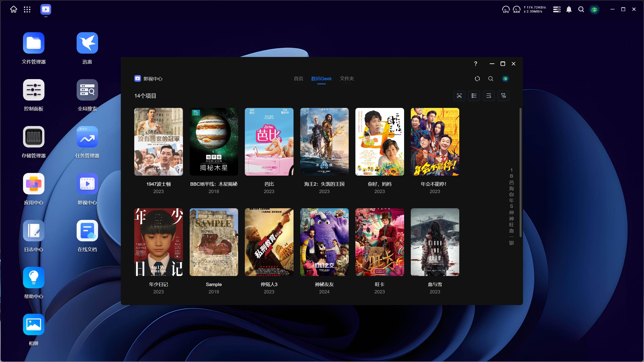The height and width of the screenshot is (362, 644).
Task: Open 影视中心 desktop shortcut
Action: pyautogui.click(x=87, y=184)
